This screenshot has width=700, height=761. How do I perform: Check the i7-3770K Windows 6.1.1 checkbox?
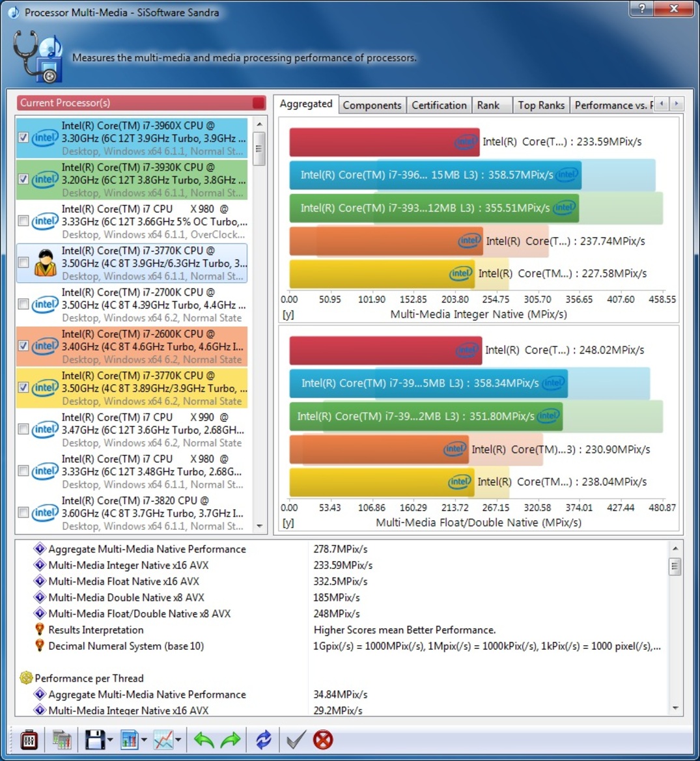[23, 262]
